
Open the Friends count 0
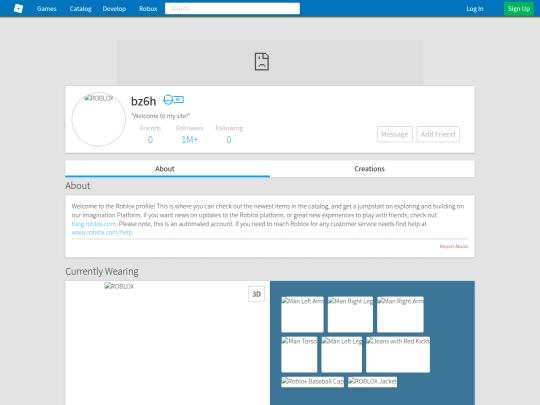[150, 139]
